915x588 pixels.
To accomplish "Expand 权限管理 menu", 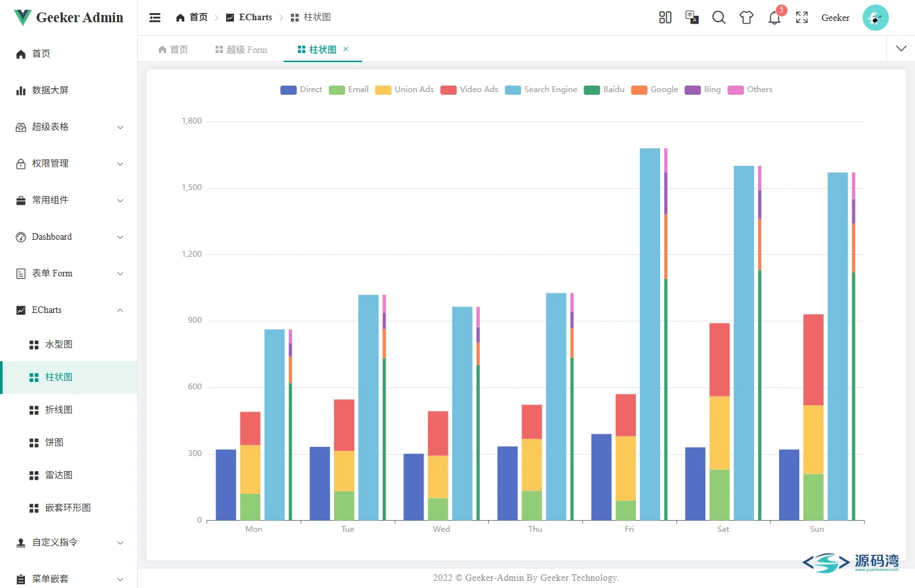I will coord(69,163).
